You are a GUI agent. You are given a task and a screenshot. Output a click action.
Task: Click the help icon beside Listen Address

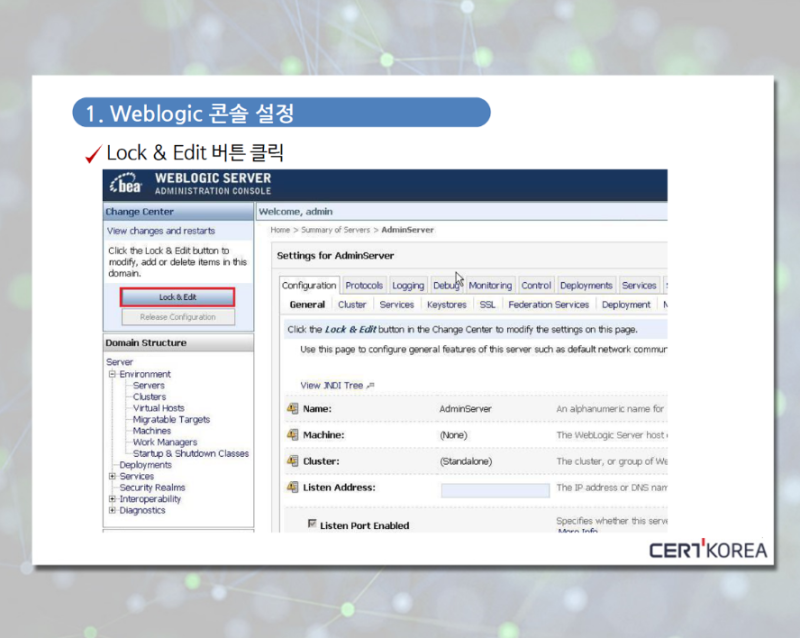(292, 488)
